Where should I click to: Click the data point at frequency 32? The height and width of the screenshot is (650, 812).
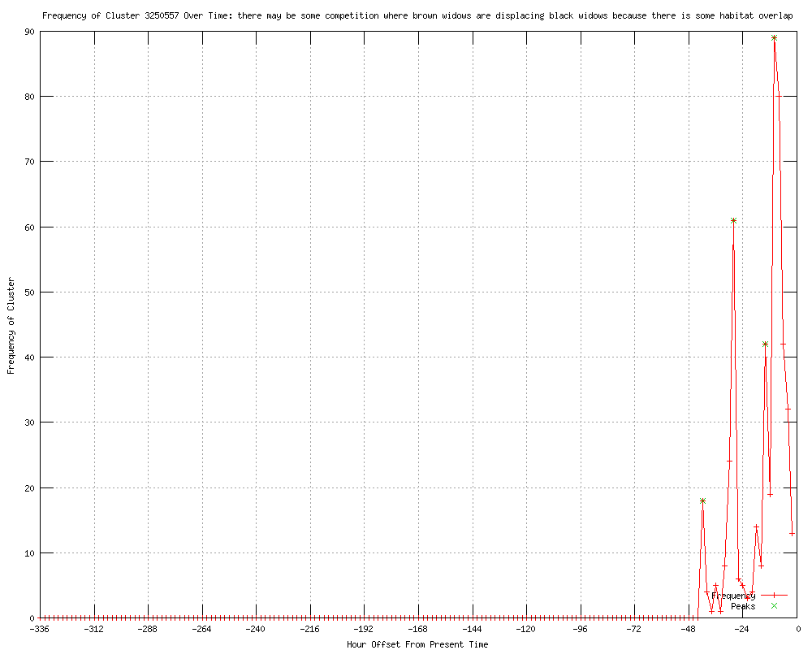pos(788,409)
